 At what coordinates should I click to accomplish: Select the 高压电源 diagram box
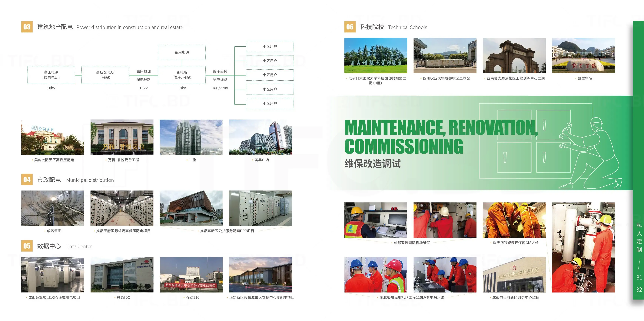click(51, 75)
